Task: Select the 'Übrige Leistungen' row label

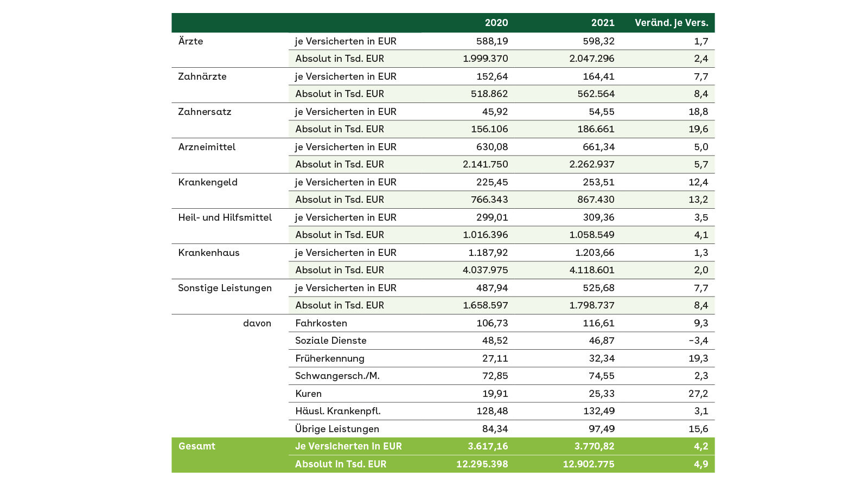Action: [x=337, y=429]
